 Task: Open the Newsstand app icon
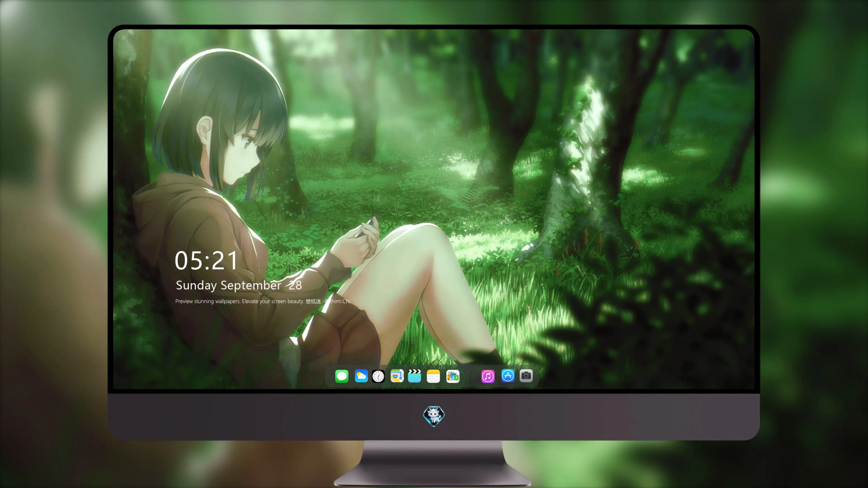click(x=453, y=376)
